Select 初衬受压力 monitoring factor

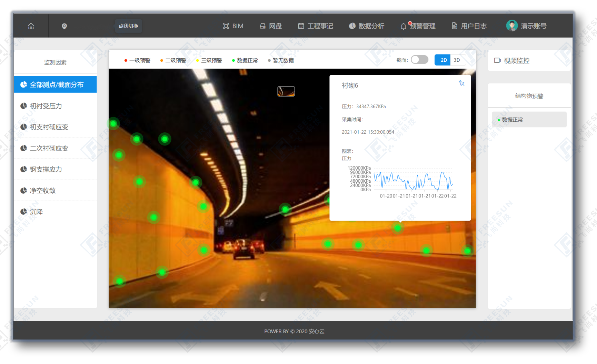46,106
